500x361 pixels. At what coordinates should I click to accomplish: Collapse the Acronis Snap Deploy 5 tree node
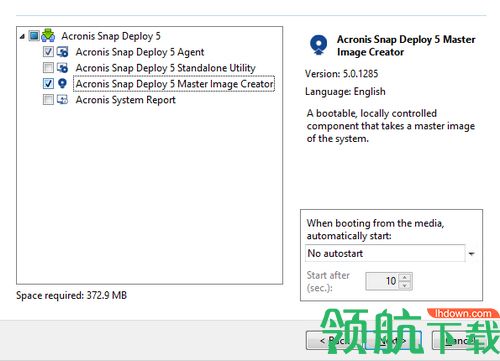coord(22,36)
